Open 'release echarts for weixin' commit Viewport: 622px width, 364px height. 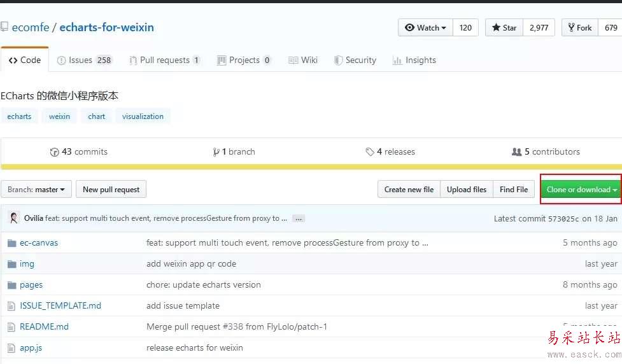coord(195,347)
